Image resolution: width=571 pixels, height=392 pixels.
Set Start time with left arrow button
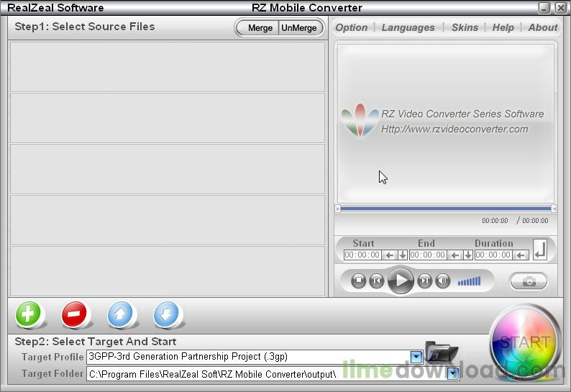[x=389, y=255]
